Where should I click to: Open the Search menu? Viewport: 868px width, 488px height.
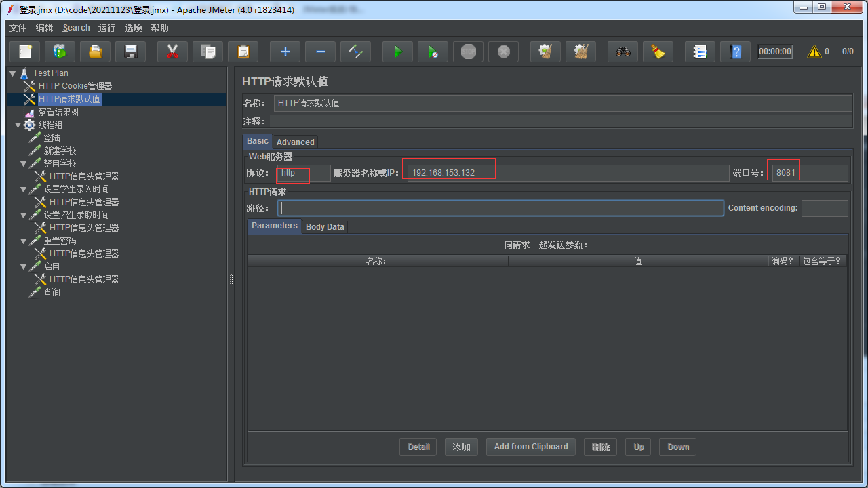click(76, 28)
